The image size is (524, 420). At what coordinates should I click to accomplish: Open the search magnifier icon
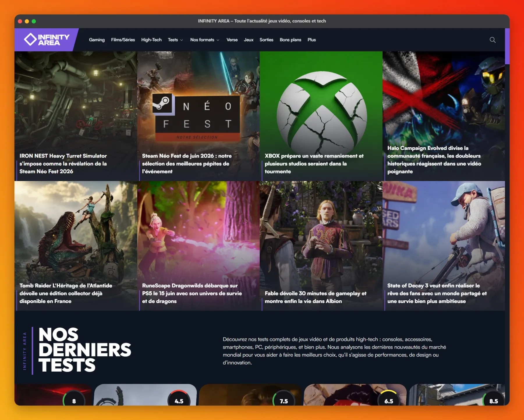tap(492, 40)
